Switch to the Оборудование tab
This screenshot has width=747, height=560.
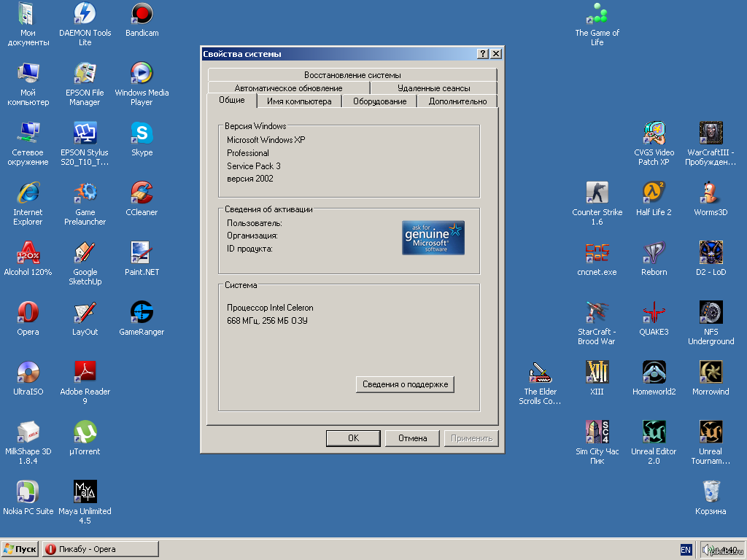tap(379, 101)
